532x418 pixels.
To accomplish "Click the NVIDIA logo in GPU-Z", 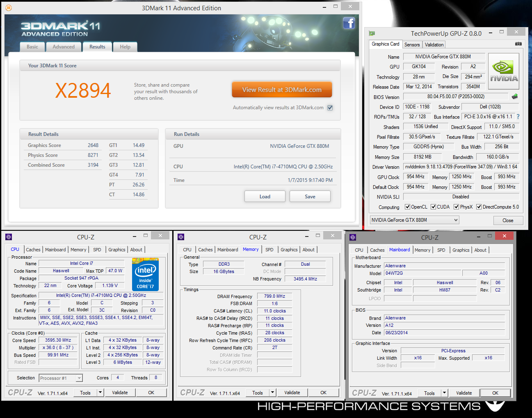I will click(x=504, y=71).
